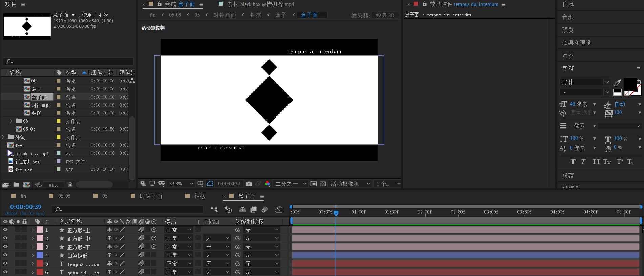The width and height of the screenshot is (644, 276).
Task: Create a new folder in project panel
Action: click(16, 185)
